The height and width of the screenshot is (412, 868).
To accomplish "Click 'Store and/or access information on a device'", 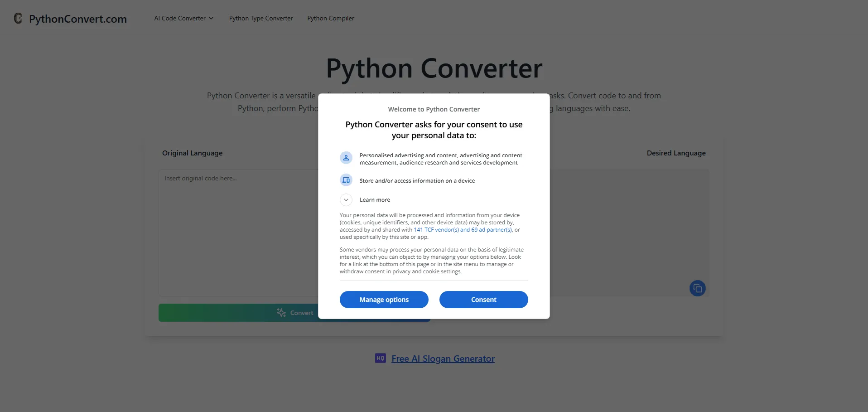I will point(417,181).
